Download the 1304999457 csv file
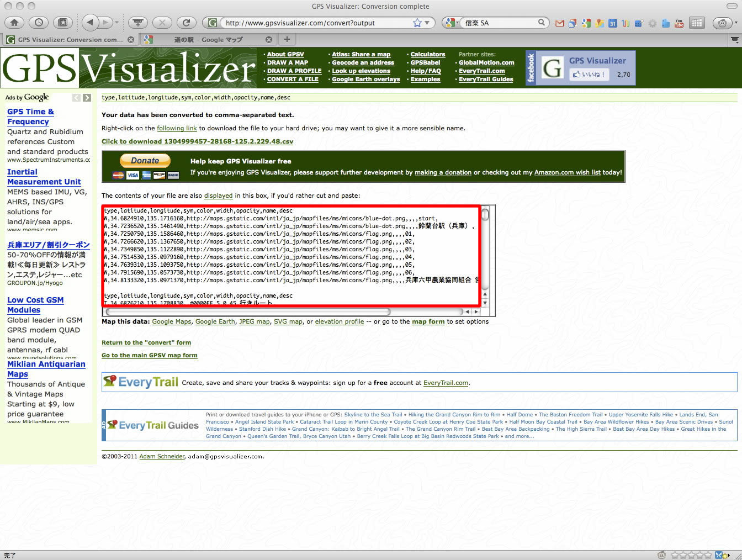This screenshot has height=560, width=742. click(197, 141)
